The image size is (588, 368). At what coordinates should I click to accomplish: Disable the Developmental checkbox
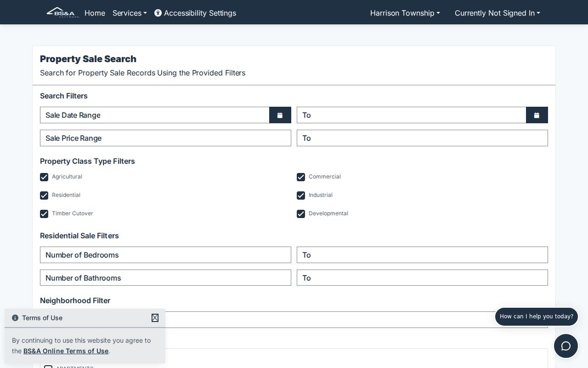(x=301, y=214)
